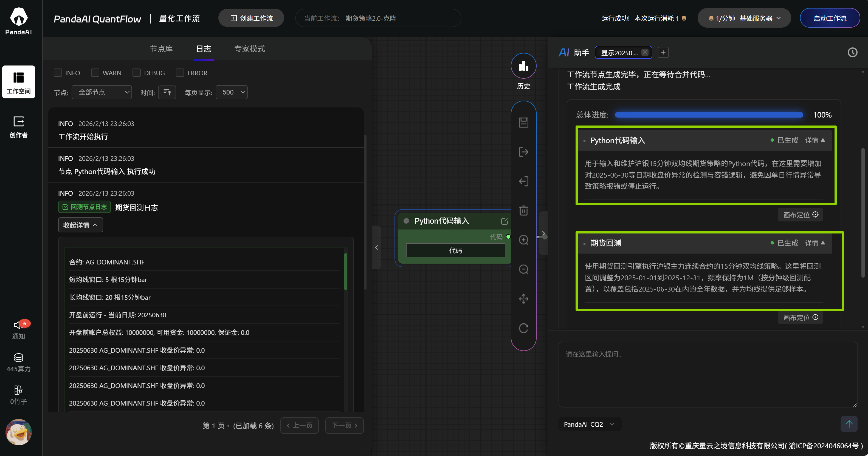Viewport: 868px width, 456px height.
Task: Locate 期货回测 on canvas via 画布定位
Action: click(x=800, y=317)
